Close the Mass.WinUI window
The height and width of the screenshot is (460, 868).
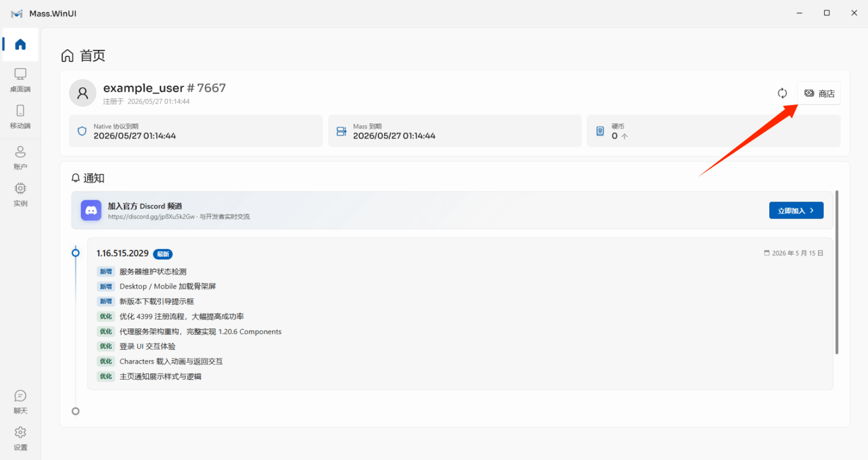click(x=854, y=13)
